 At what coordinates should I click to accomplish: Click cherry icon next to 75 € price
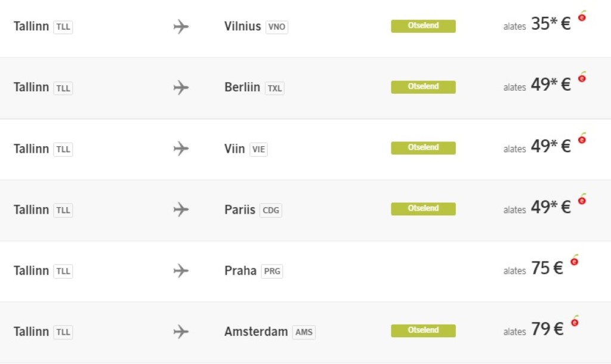tap(574, 260)
